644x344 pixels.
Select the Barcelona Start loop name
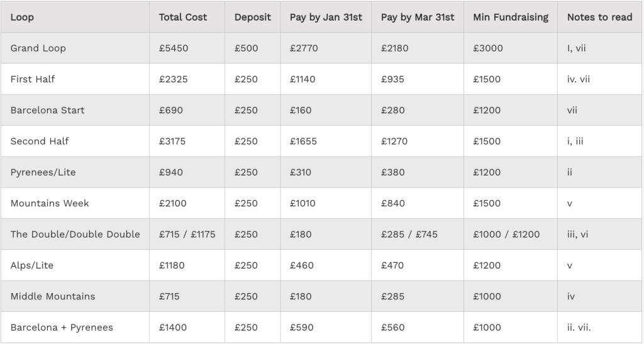(x=47, y=110)
